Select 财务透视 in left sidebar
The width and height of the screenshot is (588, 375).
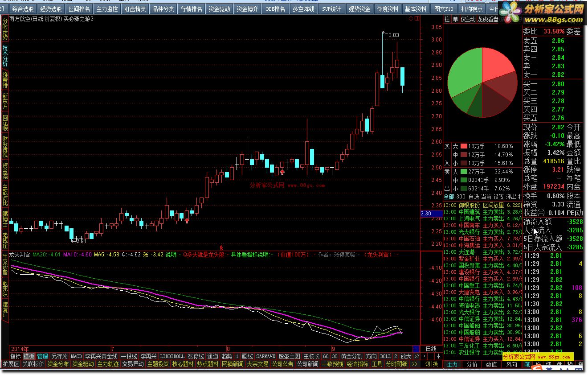tap(5, 147)
